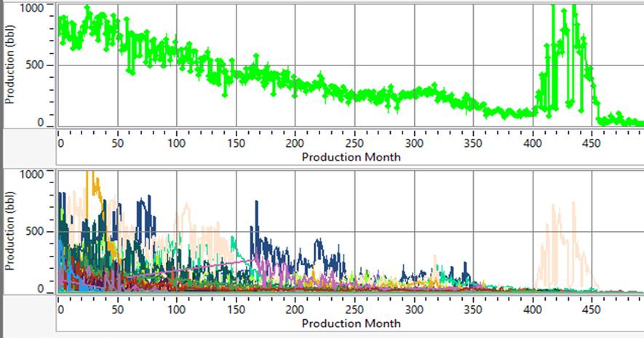644x338 pixels.
Task: Click the top chart's 'Production Month' axis title
Action: tap(351, 156)
